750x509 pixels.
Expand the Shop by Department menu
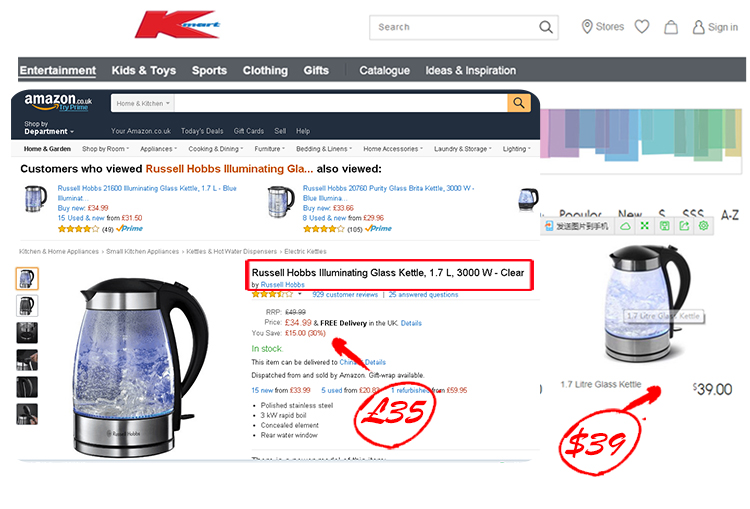(49, 128)
